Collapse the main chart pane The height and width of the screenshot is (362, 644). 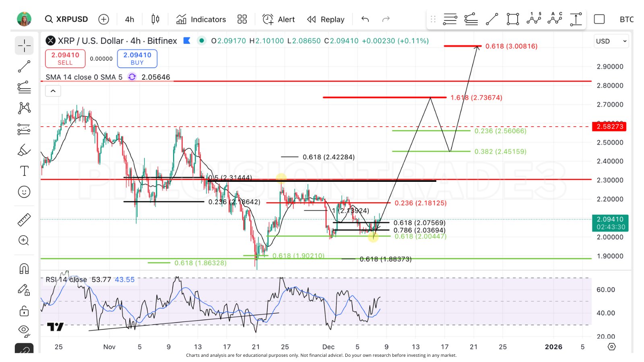coord(53,90)
